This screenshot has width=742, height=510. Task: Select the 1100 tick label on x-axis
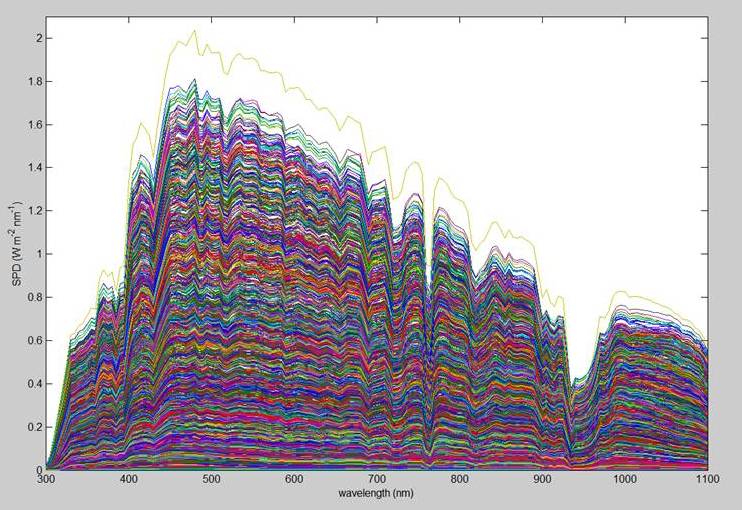coord(707,481)
